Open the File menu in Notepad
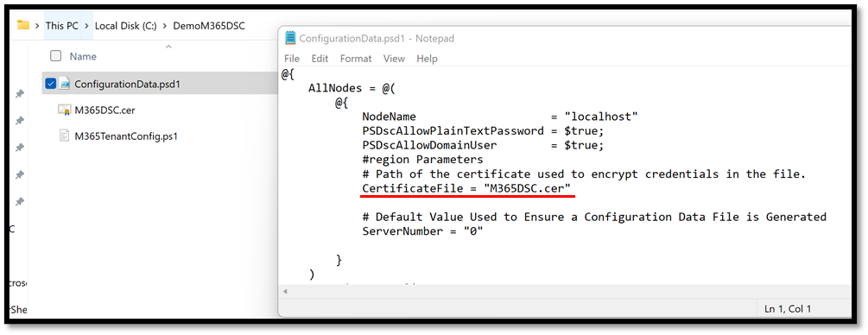This screenshot has width=868, height=335. tap(292, 59)
